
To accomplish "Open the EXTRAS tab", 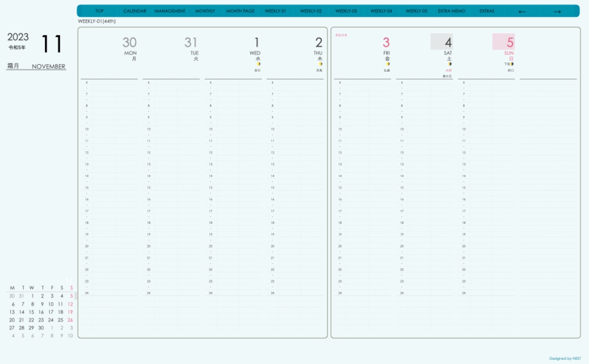I will 487,11.
